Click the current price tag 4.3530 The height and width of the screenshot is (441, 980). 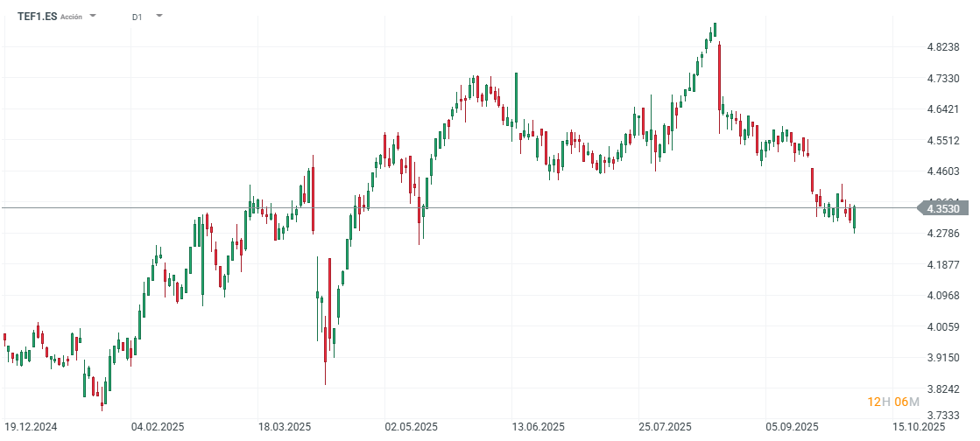coord(944,208)
